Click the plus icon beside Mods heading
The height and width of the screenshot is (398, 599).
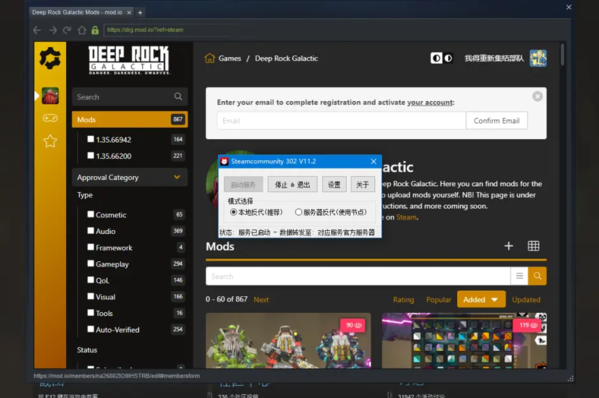point(508,246)
